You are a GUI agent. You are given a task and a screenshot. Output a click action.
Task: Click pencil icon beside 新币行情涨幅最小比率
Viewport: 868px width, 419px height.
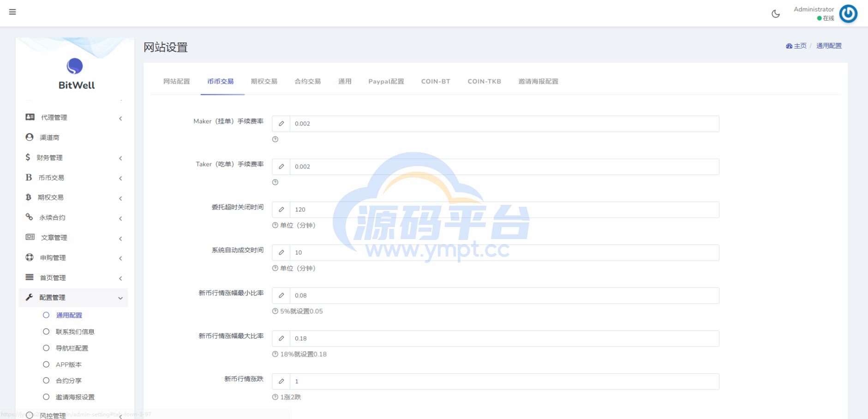[x=281, y=295]
